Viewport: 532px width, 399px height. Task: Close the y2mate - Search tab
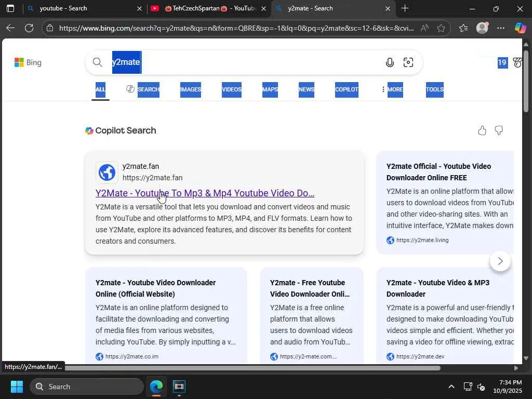click(x=388, y=8)
